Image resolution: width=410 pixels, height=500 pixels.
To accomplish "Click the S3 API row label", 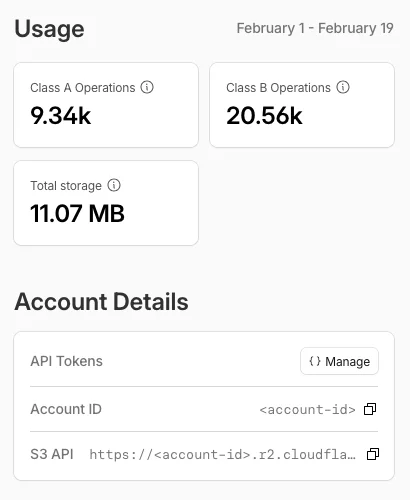I will click(52, 454).
